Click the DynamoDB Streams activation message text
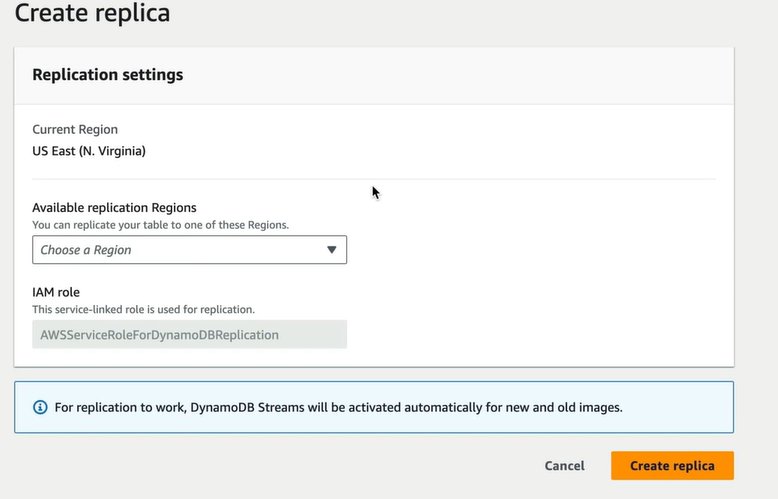This screenshot has width=778, height=499. [338, 407]
